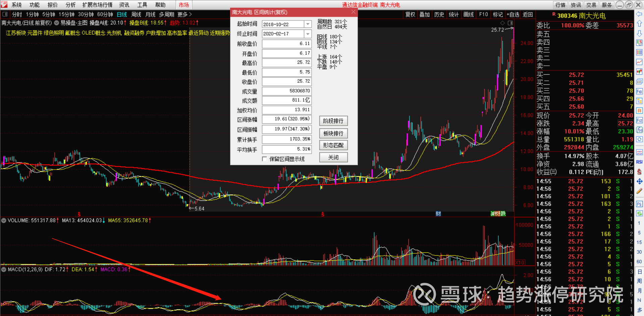Click the down arrow icon in right sidebar
The width and height of the screenshot is (644, 316).
[x=639, y=34]
